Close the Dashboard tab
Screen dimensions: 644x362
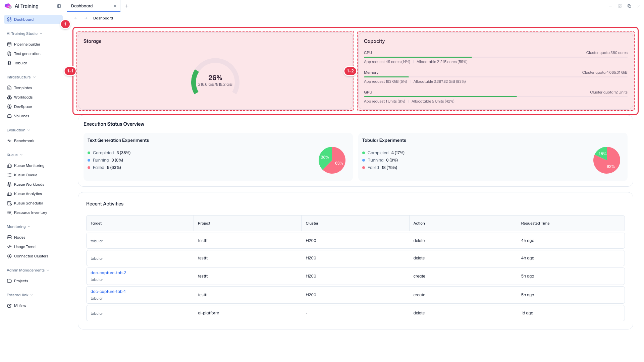pos(115,6)
